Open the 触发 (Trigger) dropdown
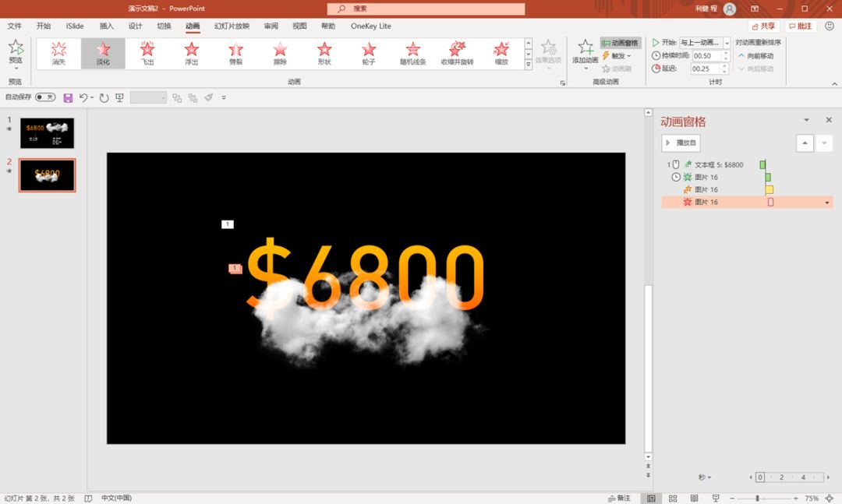Viewport: 842px width, 504px height. coord(617,56)
